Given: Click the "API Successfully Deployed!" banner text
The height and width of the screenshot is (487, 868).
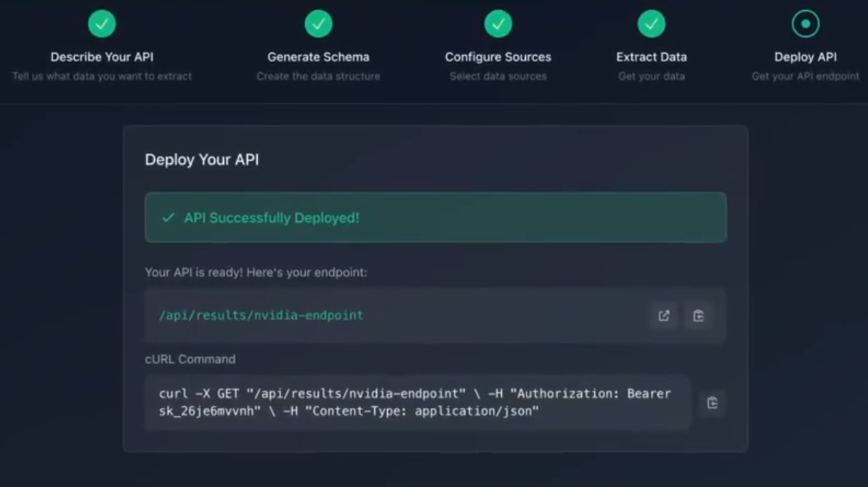Looking at the screenshot, I should point(272,218).
